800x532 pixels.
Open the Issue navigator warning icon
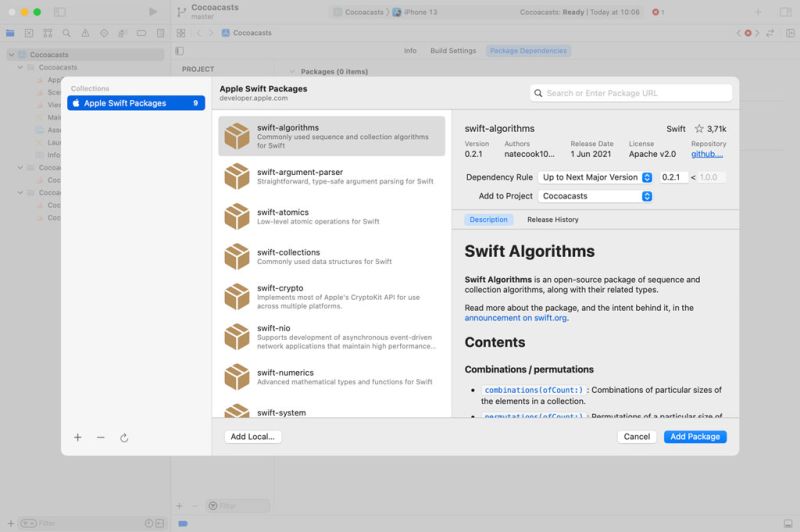click(85, 33)
